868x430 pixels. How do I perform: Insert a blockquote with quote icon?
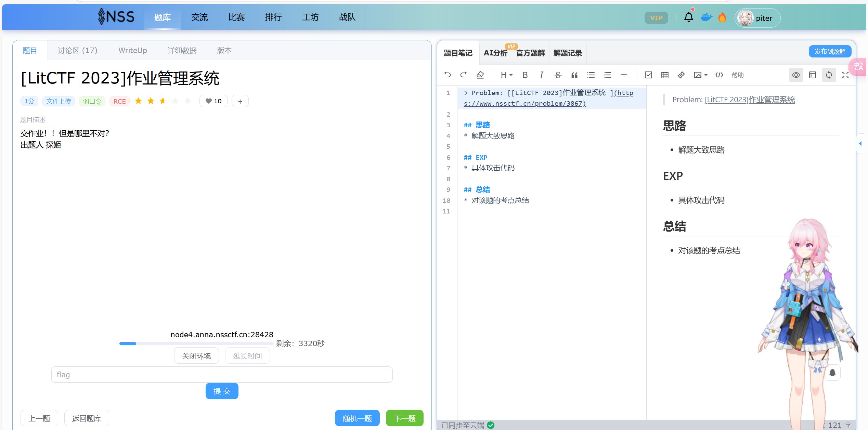click(x=574, y=75)
